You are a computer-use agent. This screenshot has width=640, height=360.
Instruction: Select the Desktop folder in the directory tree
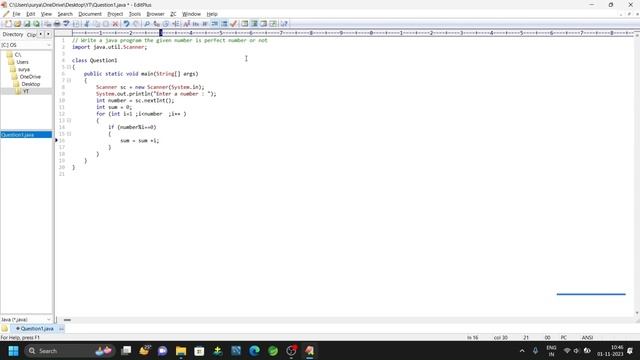point(27,84)
